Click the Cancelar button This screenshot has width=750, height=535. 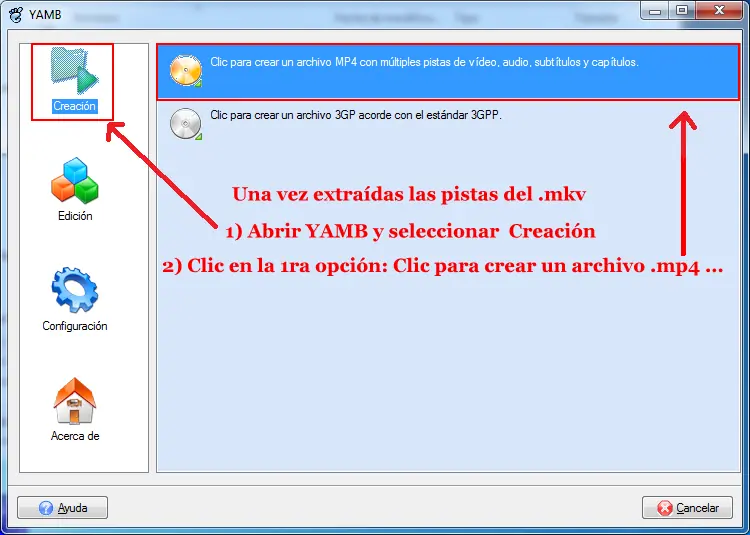coord(687,508)
